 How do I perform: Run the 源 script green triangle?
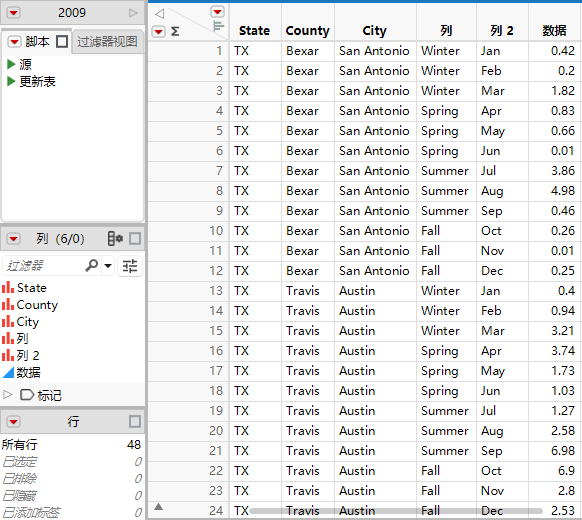click(11, 64)
